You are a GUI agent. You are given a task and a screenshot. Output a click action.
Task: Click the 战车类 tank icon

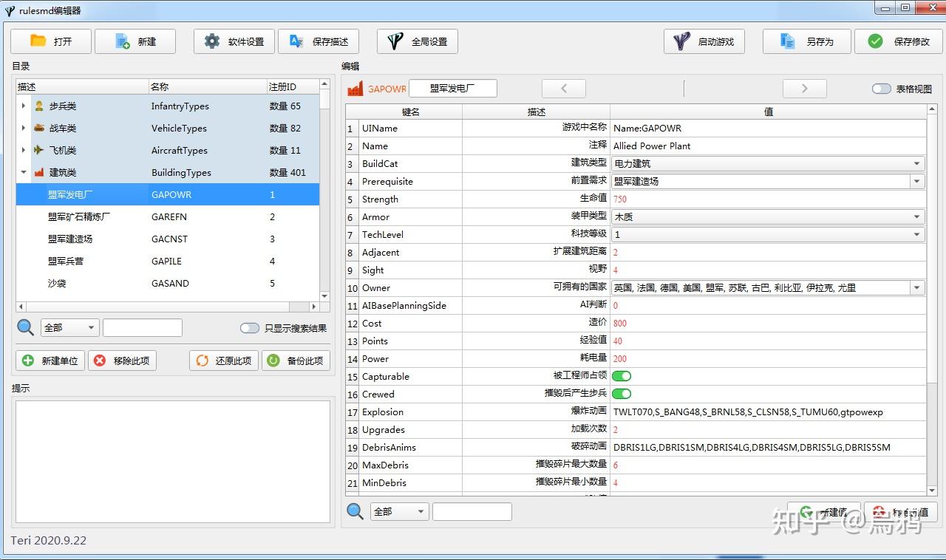click(x=39, y=128)
